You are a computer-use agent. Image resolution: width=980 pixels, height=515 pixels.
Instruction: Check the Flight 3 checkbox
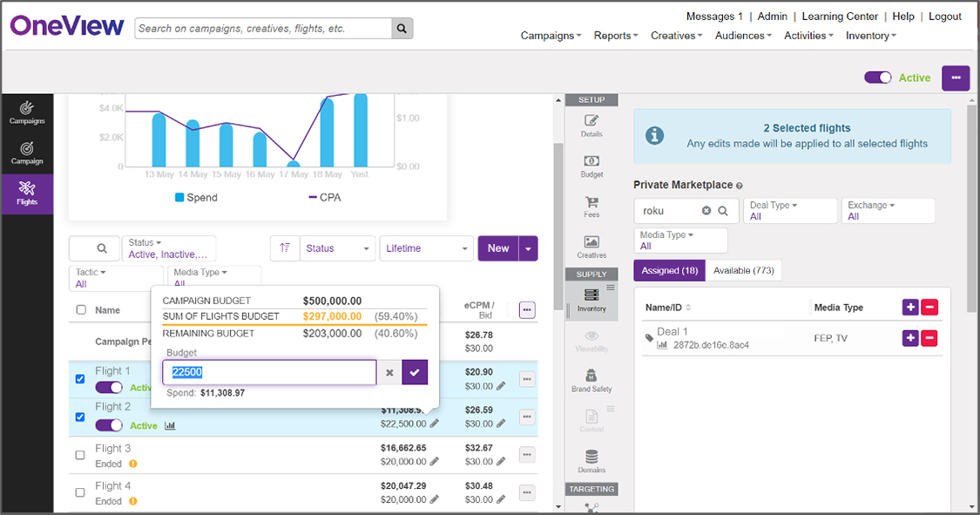pyautogui.click(x=81, y=455)
